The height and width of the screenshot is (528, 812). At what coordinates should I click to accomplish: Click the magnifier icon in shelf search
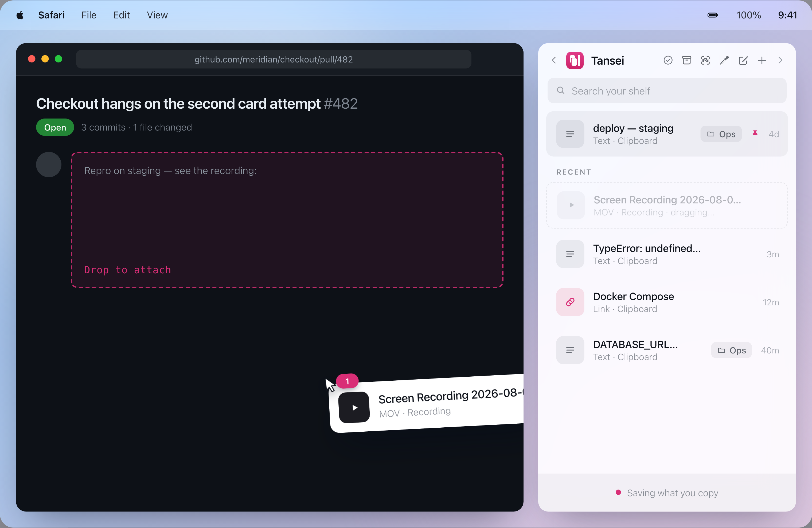click(x=561, y=90)
